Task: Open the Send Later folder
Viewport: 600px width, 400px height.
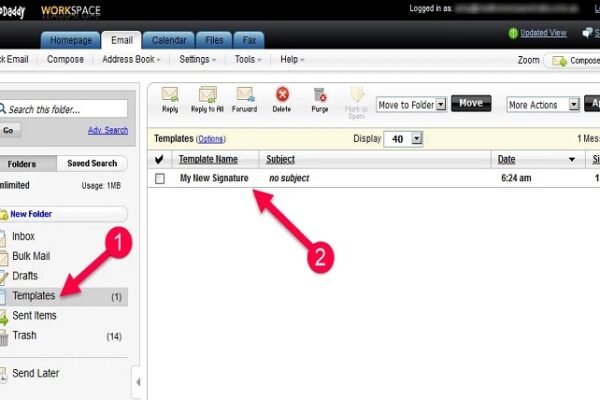Action: [x=36, y=373]
